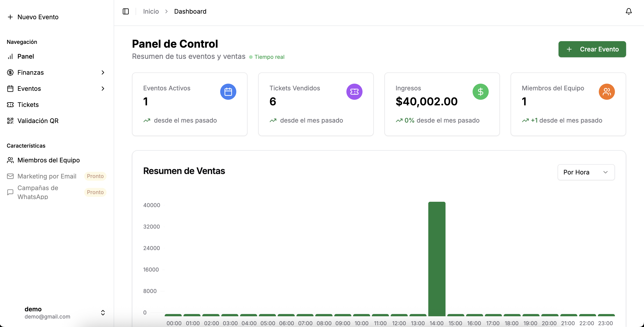This screenshot has height=327, width=644.
Task: Click the breadcrumb separator chevron
Action: tap(166, 11)
